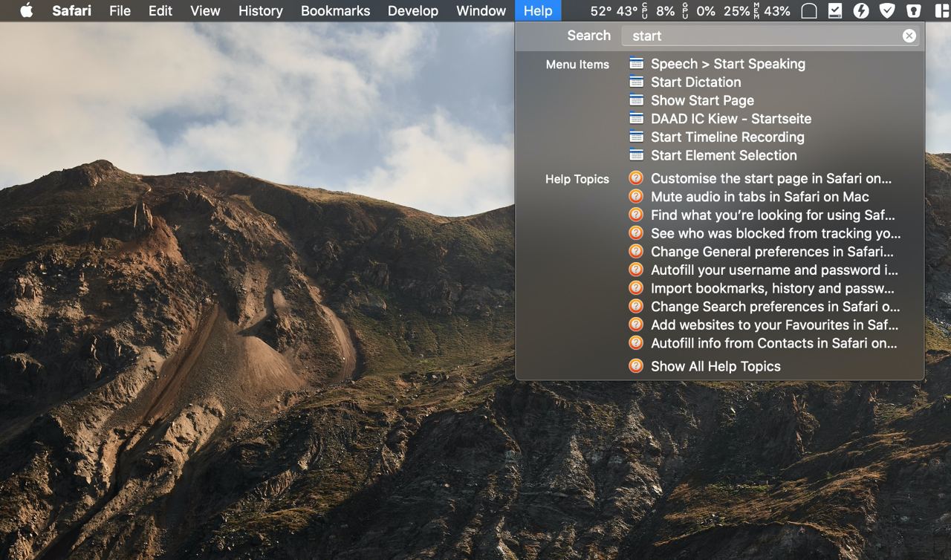This screenshot has width=951, height=560.
Task: Click menu icon beside Start Dictation
Action: (x=636, y=82)
